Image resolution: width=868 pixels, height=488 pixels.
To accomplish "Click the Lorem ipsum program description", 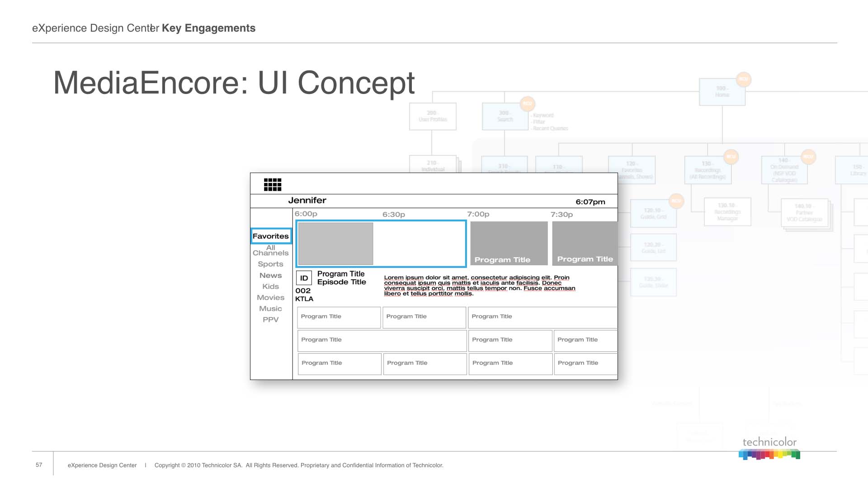I will coord(480,286).
